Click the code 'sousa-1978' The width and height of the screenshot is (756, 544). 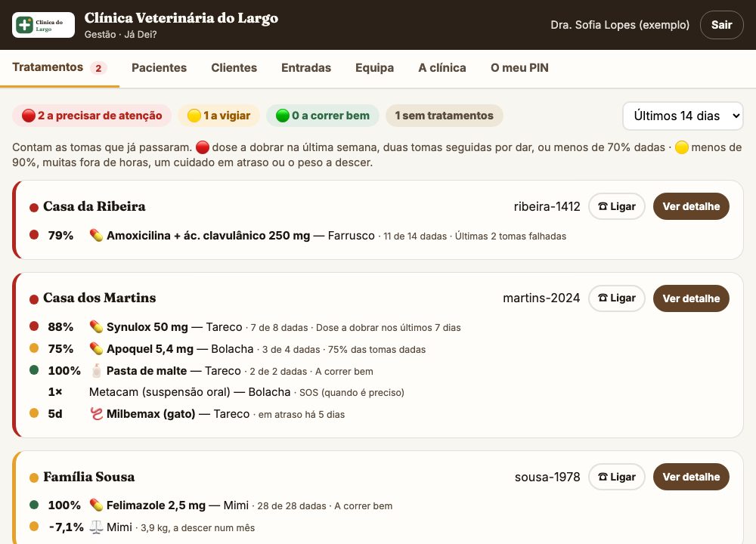tap(547, 477)
